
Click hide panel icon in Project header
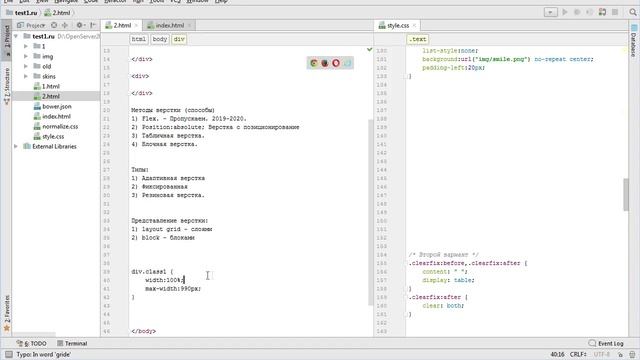click(93, 25)
